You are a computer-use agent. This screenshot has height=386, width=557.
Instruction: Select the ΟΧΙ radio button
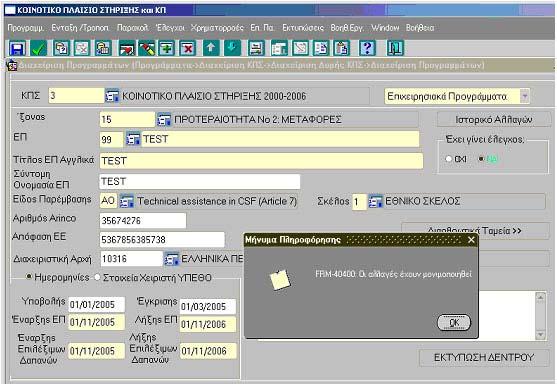point(449,159)
